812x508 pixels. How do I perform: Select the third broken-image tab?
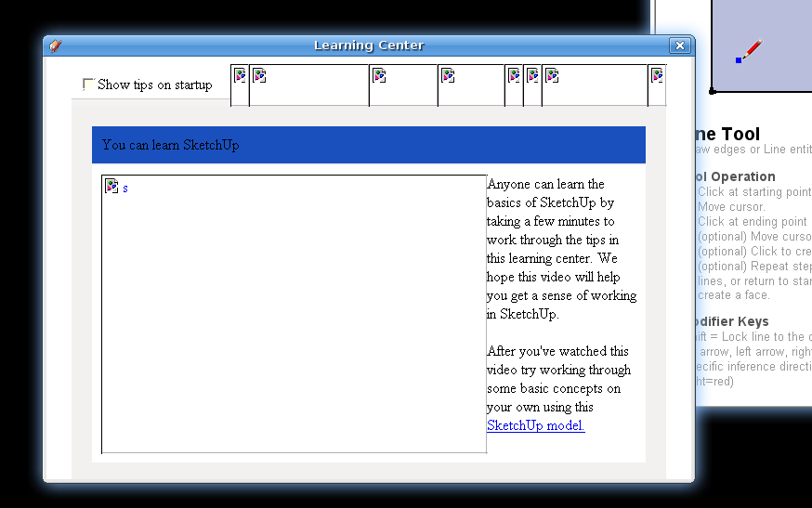[x=403, y=85]
